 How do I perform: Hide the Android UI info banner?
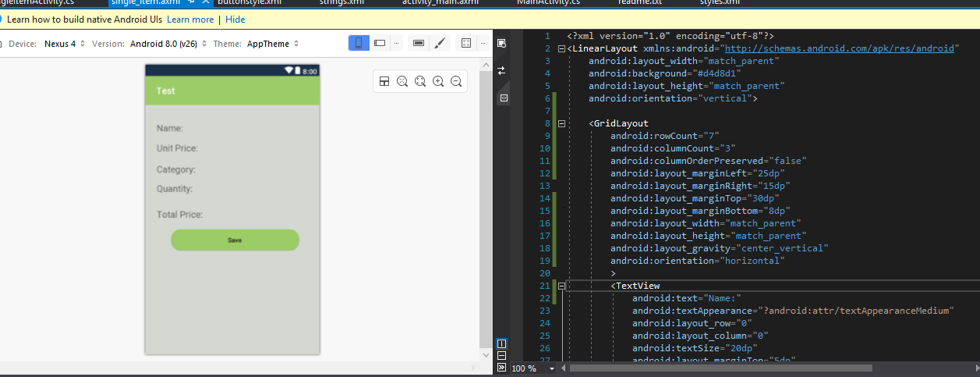(235, 20)
